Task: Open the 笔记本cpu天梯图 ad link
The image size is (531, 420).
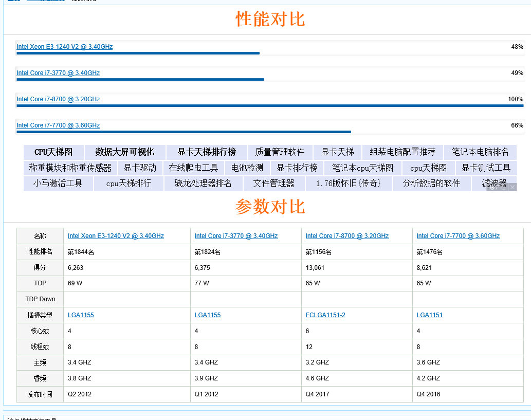Action: [363, 168]
